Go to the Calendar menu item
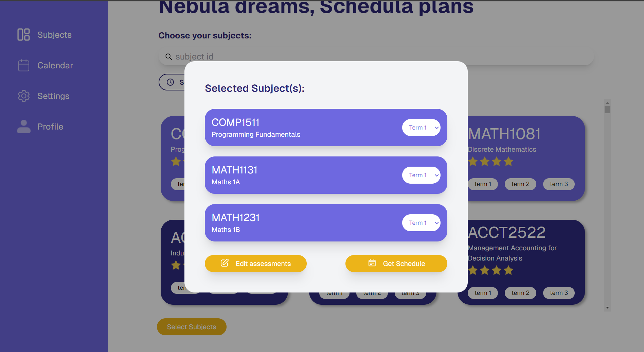Image resolution: width=644 pixels, height=352 pixels. 55,65
